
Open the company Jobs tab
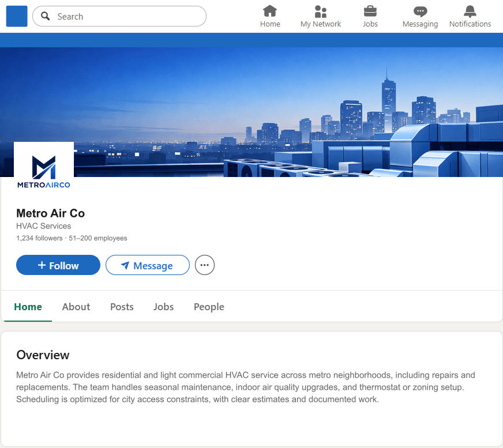[x=164, y=307]
